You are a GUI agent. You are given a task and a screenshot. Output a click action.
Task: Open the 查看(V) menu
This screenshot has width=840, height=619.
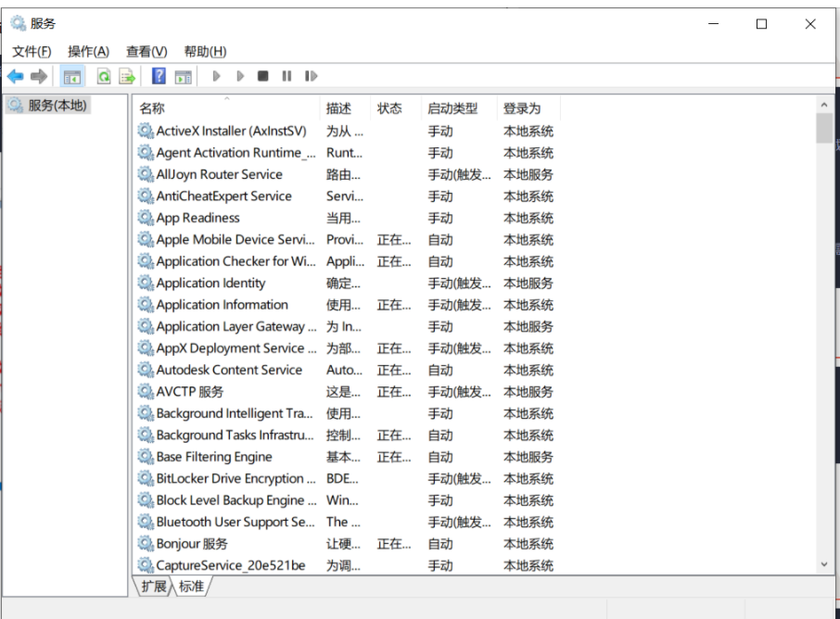pyautogui.click(x=146, y=51)
